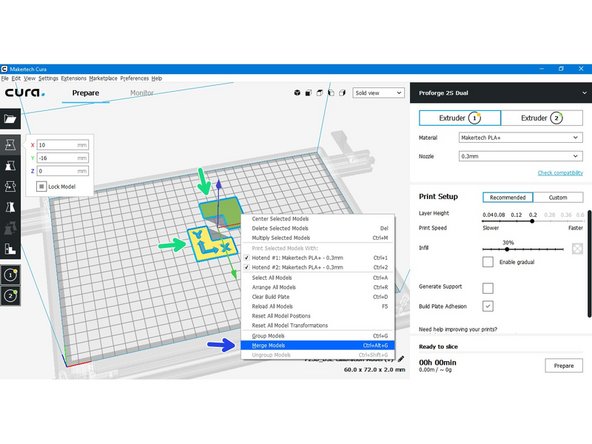Select the Support Blocker tool
Viewport: 592px width, 444px height.
coord(10,248)
